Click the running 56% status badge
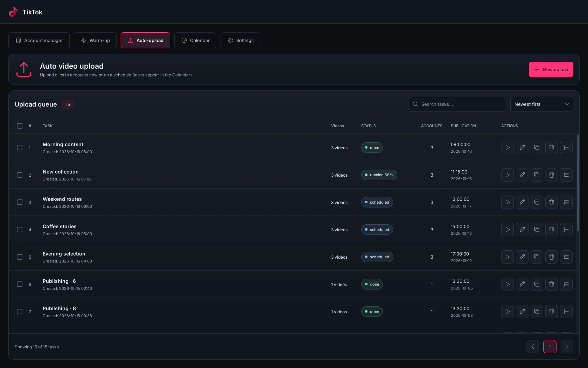588x368 pixels. point(379,175)
